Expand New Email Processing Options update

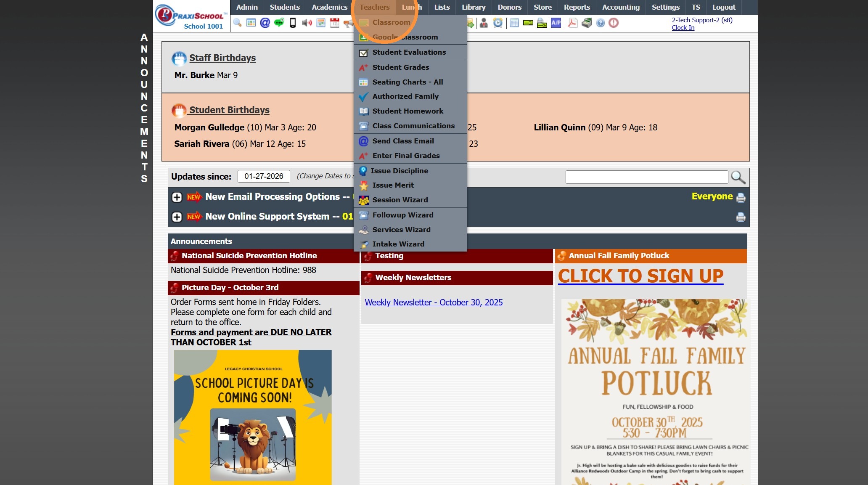177,197
